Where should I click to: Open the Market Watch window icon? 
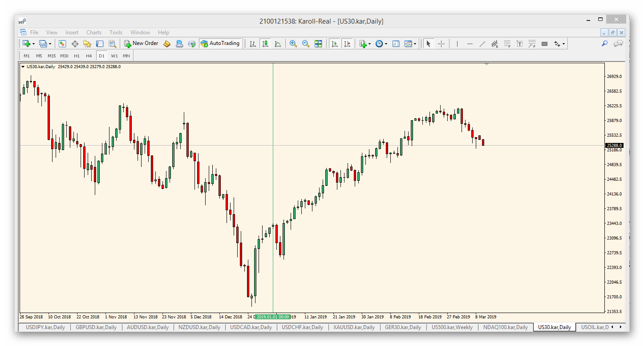tap(62, 44)
